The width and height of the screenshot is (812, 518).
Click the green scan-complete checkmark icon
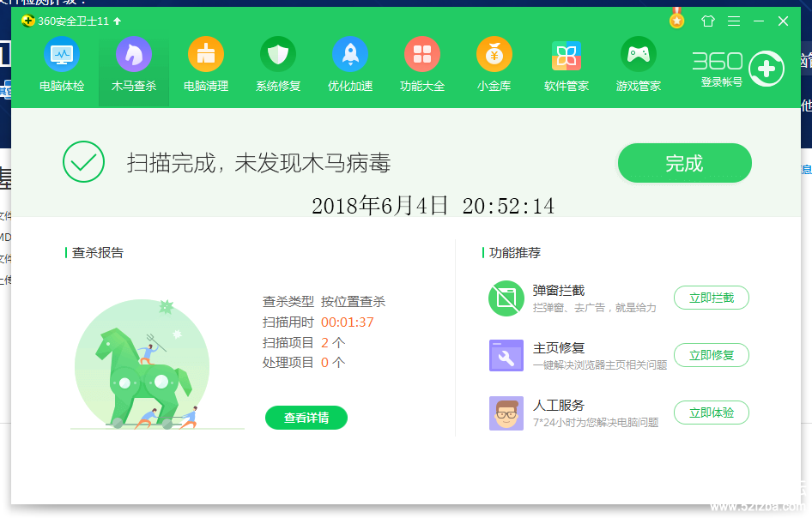point(83,161)
